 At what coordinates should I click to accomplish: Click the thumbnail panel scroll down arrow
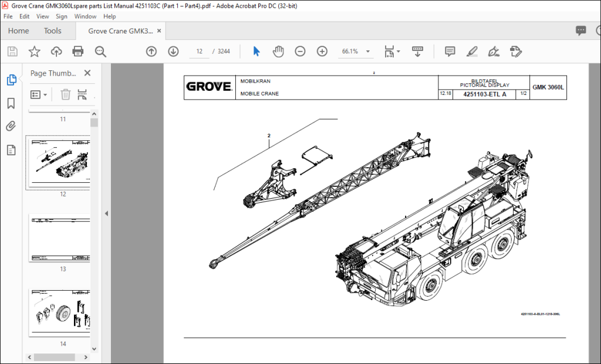click(x=94, y=349)
